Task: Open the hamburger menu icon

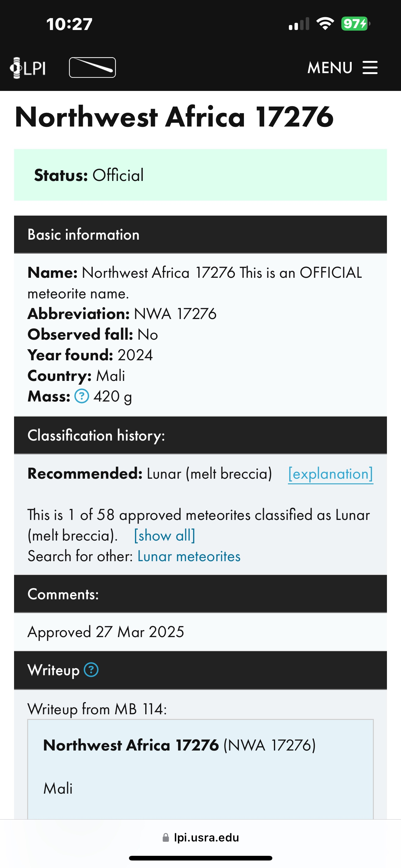Action: click(370, 67)
